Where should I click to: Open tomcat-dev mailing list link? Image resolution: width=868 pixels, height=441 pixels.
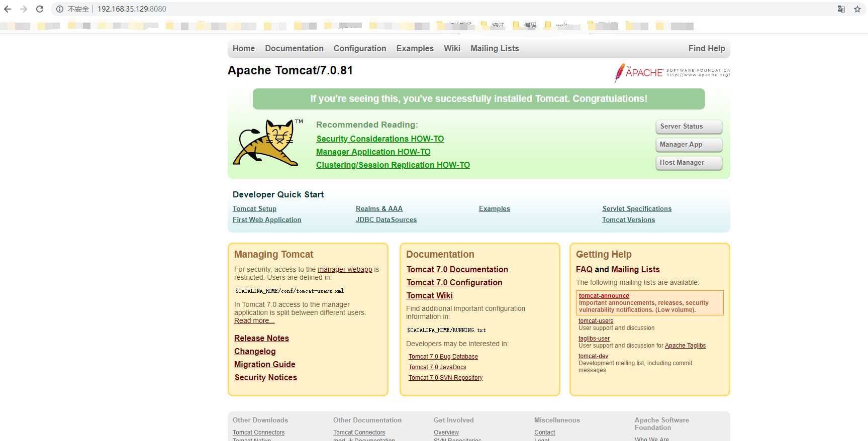pyautogui.click(x=593, y=356)
